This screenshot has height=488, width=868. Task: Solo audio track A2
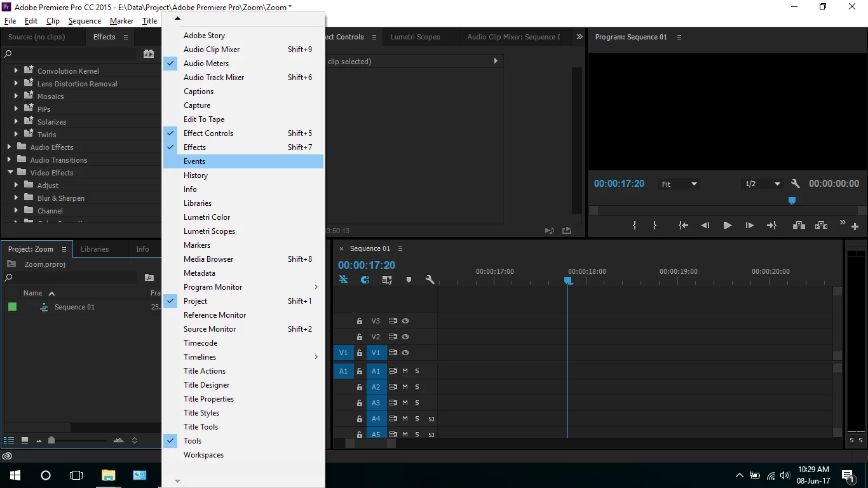pyautogui.click(x=417, y=387)
